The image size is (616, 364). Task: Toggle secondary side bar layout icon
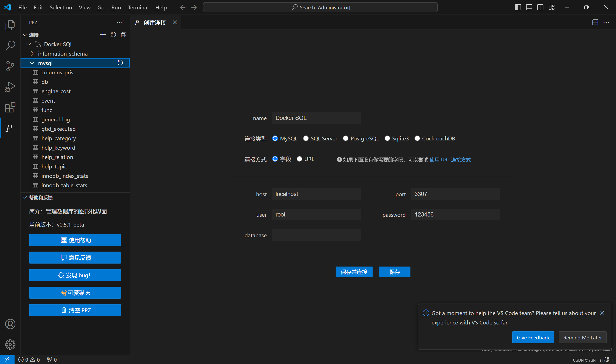point(540,7)
